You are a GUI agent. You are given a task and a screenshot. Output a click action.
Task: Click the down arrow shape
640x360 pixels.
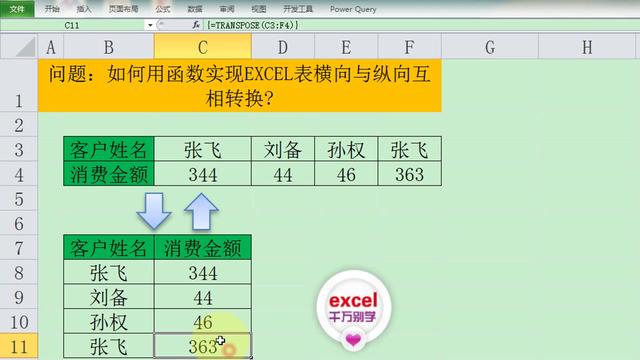(154, 210)
